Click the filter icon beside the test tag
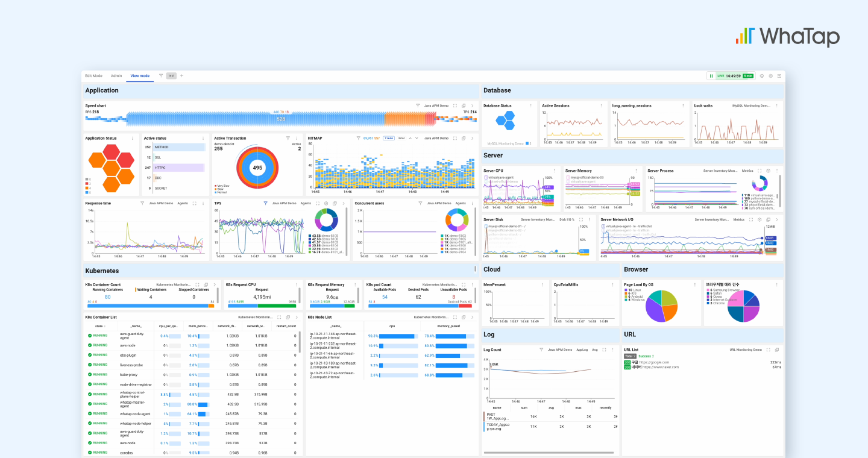 click(x=161, y=76)
